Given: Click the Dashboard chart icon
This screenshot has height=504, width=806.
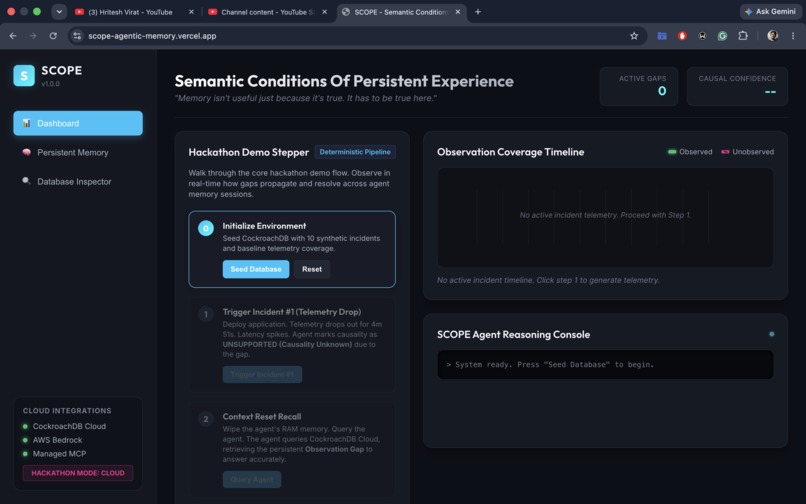Looking at the screenshot, I should pos(26,123).
